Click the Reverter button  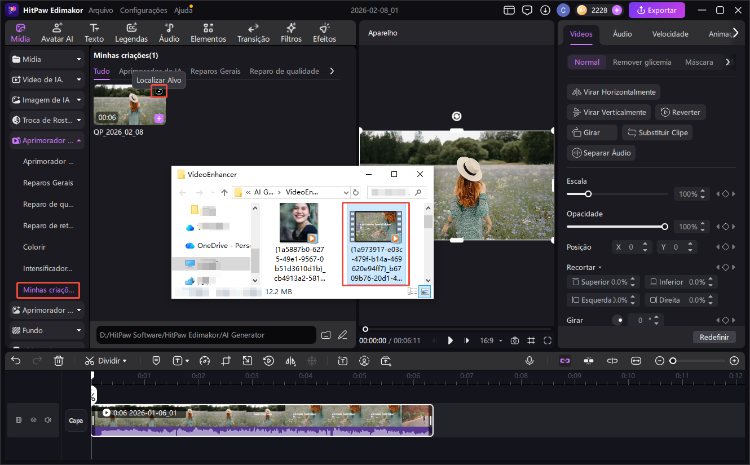[x=680, y=112]
